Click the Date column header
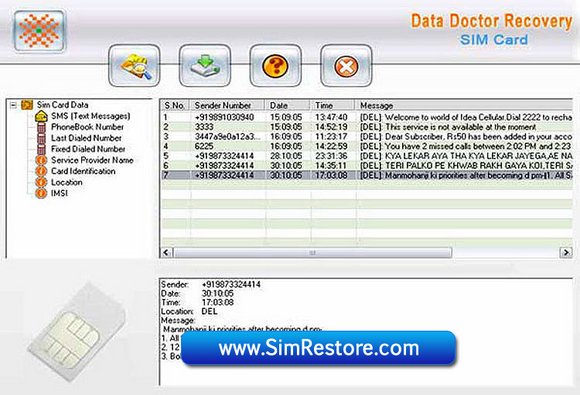This screenshot has width=580, height=395. [x=287, y=105]
